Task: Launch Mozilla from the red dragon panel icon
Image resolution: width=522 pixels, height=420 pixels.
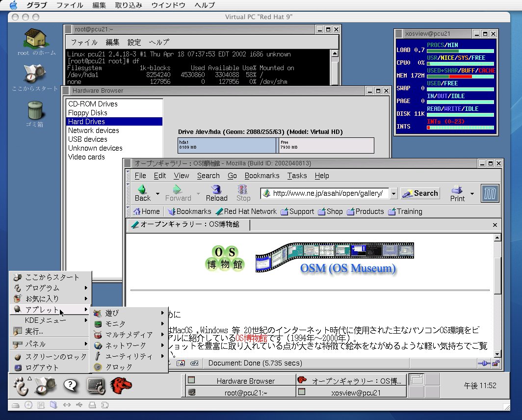Action: click(x=121, y=386)
